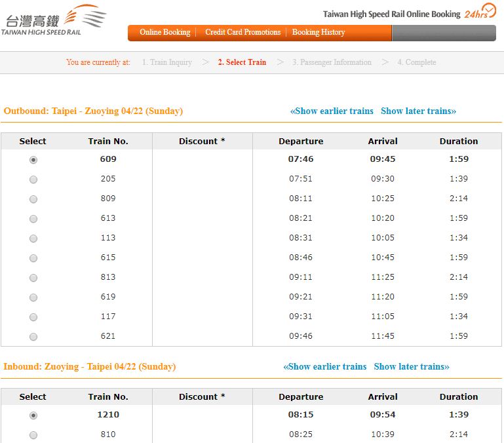The image size is (504, 443).
Task: Choose outbound train 809 departing 08:11
Action: point(33,199)
